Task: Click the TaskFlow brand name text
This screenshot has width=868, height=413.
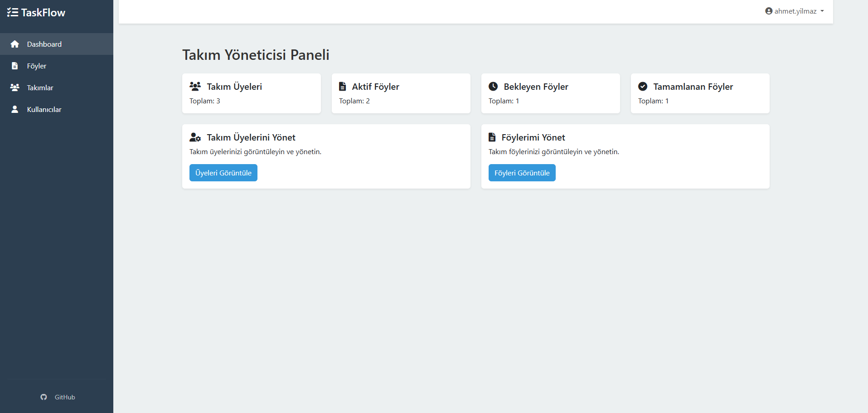Action: click(x=43, y=13)
